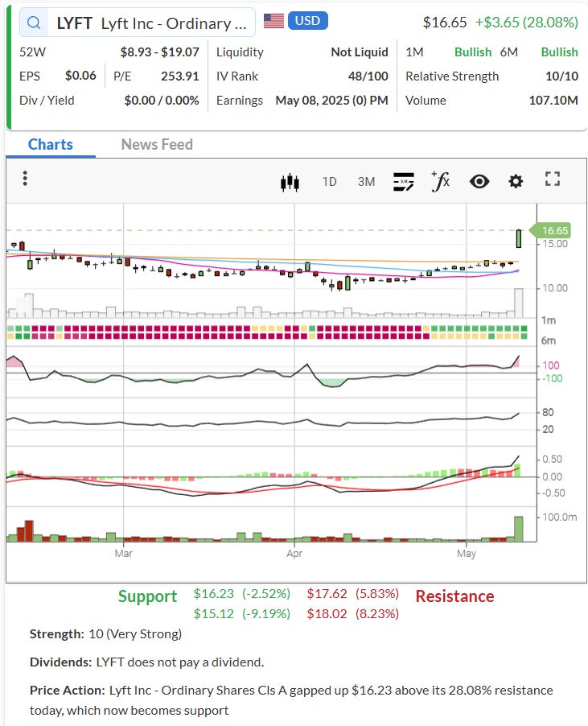This screenshot has width=588, height=726.
Task: Open the News Feed tab
Action: pos(157,144)
